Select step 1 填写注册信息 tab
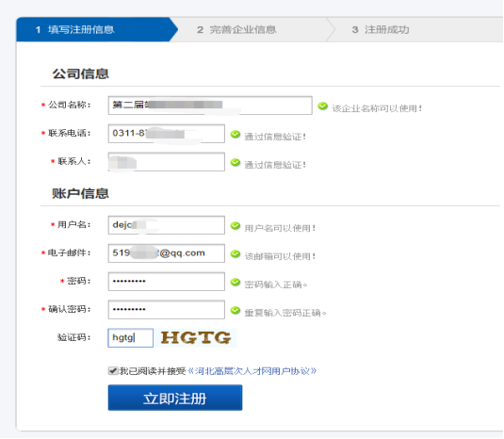Image resolution: width=504 pixels, height=439 pixels. click(x=96, y=29)
